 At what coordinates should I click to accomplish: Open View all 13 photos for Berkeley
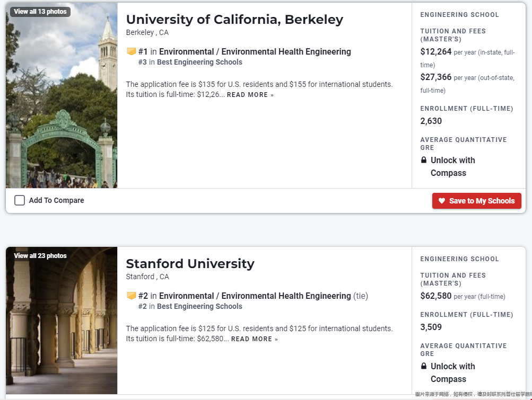click(40, 12)
